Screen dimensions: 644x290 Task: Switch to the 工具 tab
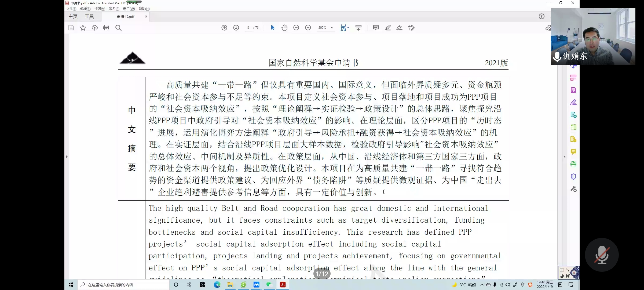click(x=89, y=17)
